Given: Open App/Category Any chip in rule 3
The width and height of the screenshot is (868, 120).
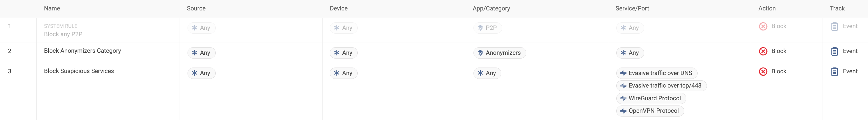Looking at the screenshot, I should (487, 73).
